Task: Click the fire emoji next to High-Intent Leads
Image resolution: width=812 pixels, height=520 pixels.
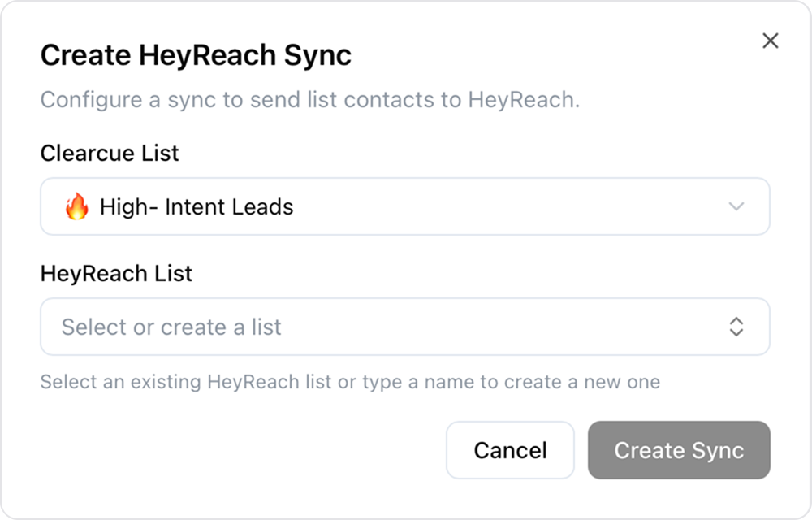Action: 76,206
